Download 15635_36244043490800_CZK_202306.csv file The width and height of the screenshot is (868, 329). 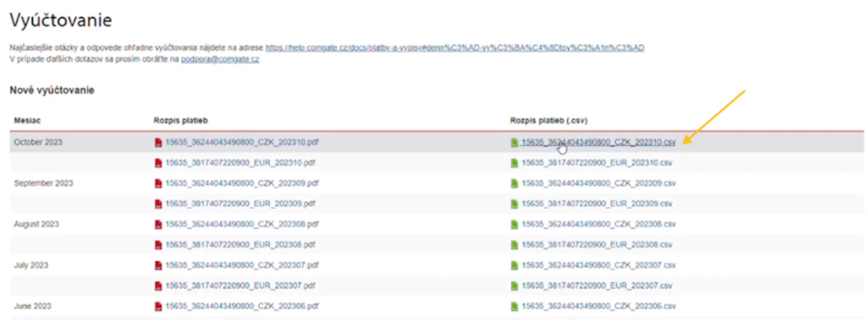599,306
